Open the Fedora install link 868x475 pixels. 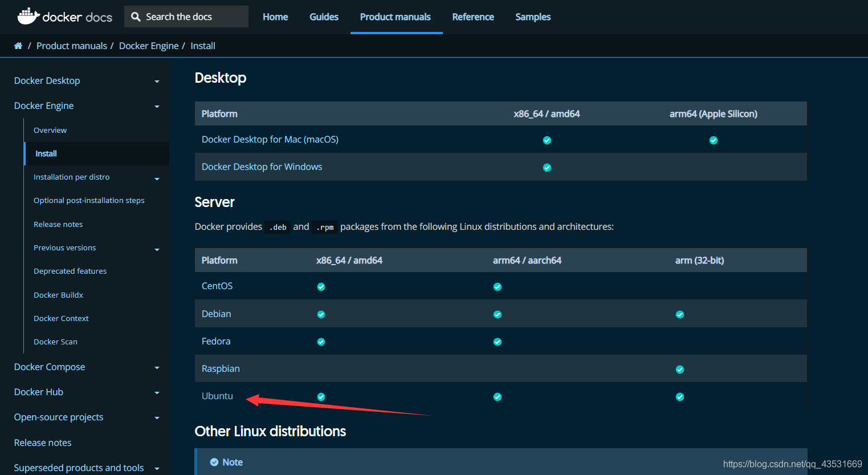click(216, 341)
